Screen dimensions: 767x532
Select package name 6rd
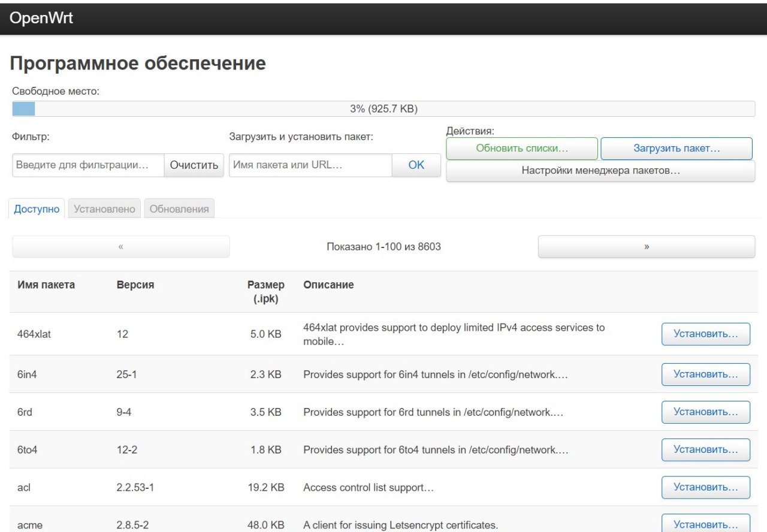25,413
